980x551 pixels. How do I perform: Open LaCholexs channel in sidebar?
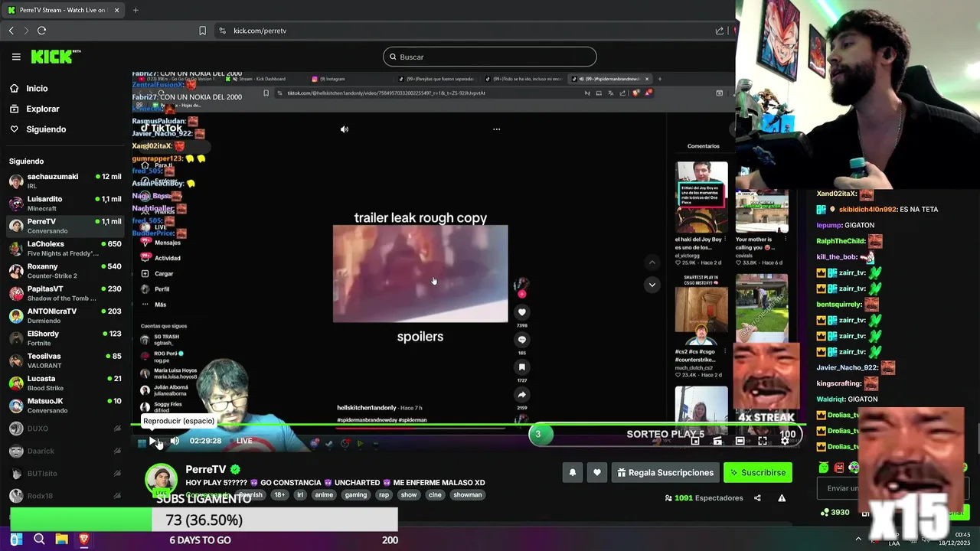click(65, 249)
